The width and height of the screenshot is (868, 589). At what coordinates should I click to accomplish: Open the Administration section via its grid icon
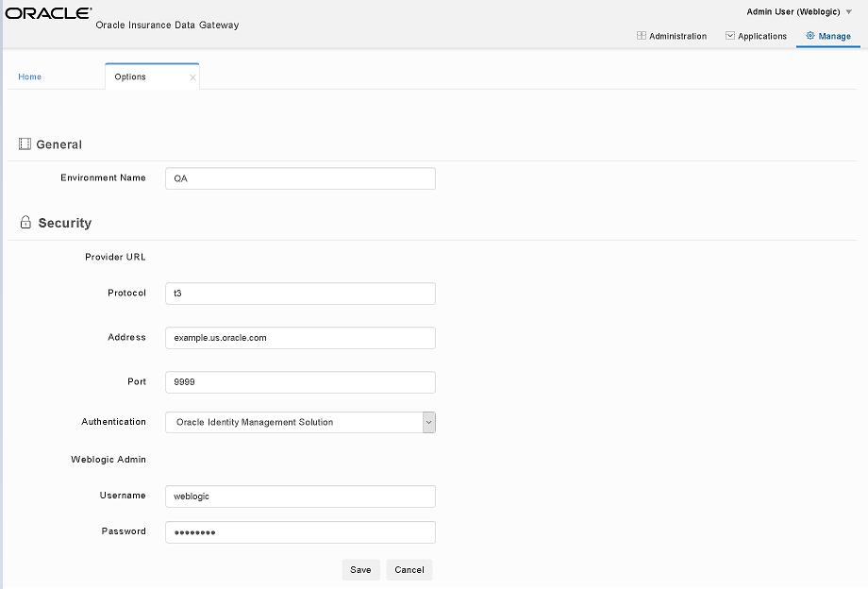click(x=640, y=36)
